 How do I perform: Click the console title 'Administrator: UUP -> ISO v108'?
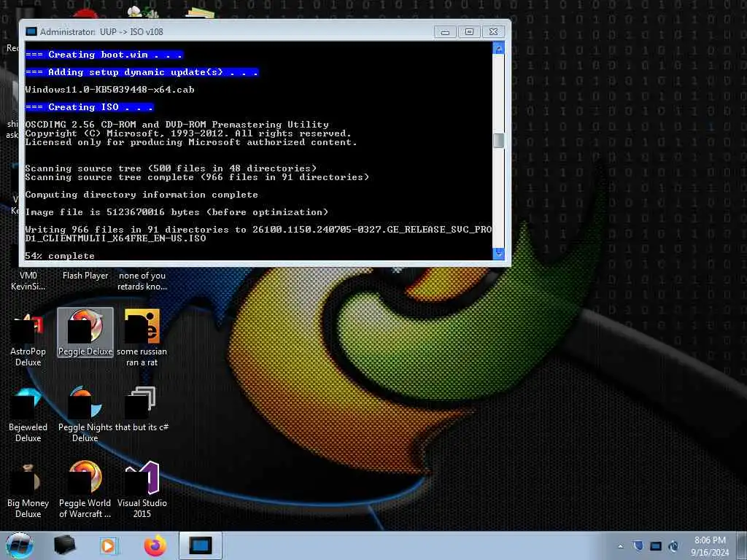[x=101, y=32]
